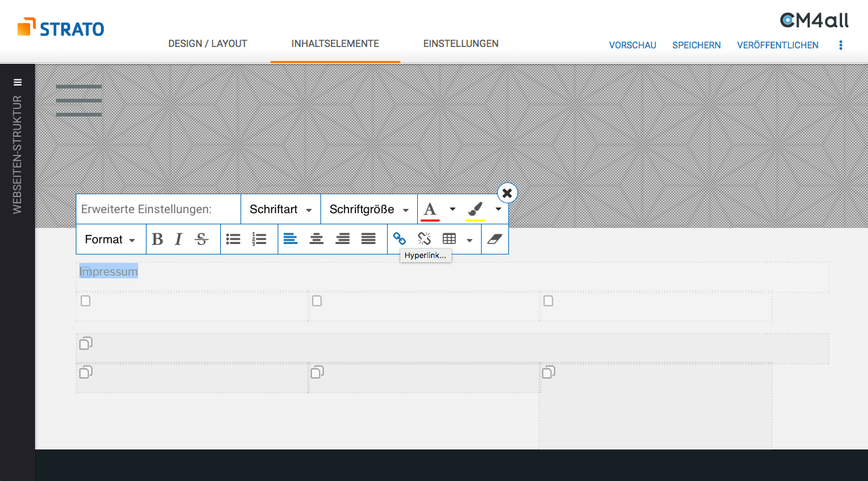Toggle bold text formatting
The width and height of the screenshot is (868, 481).
coord(158,239)
